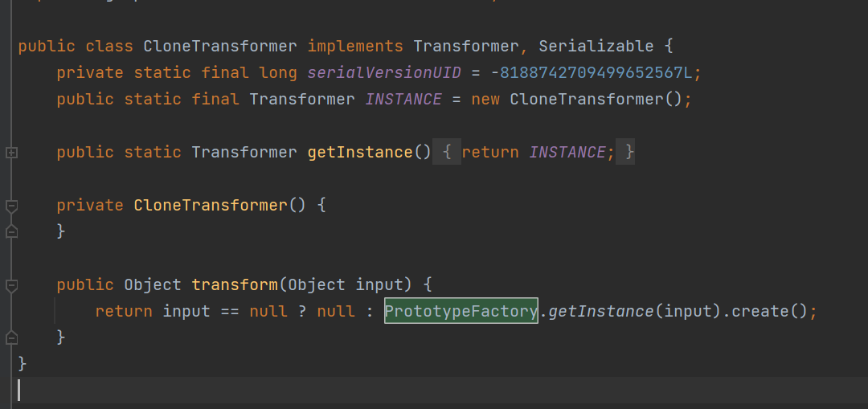The width and height of the screenshot is (868, 409).
Task: Collapse the private CloneTransformer constructor using its gutter arrow
Action: click(11, 206)
